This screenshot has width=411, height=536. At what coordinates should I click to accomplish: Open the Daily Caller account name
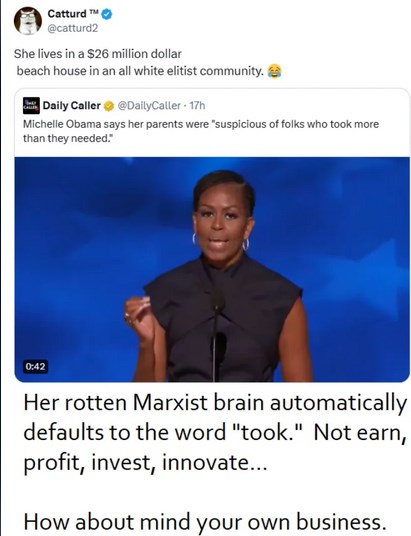(72, 106)
